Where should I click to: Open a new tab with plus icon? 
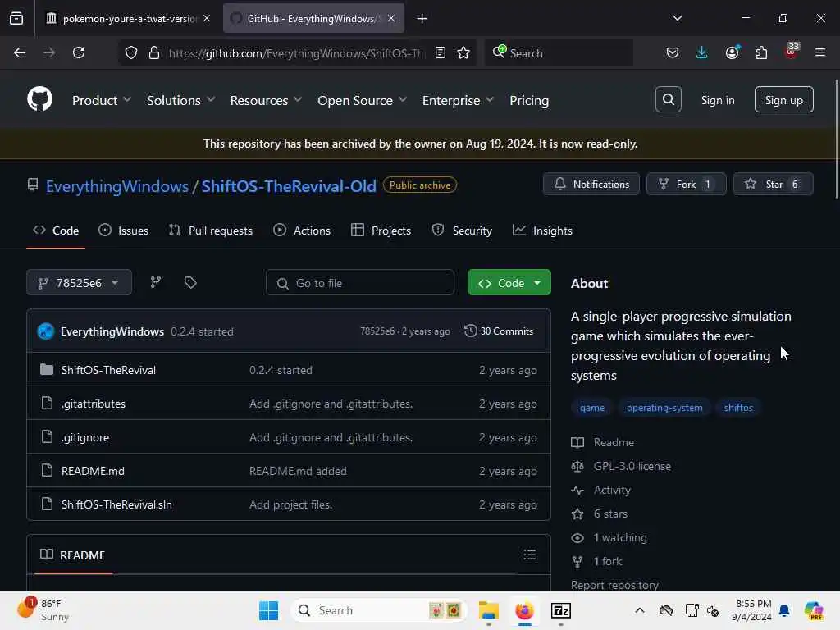tap(422, 19)
